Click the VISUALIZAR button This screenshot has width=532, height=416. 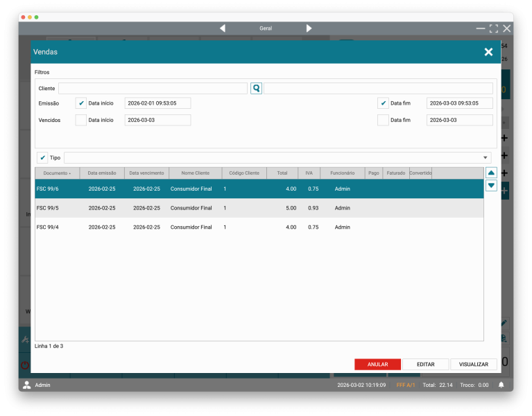point(473,364)
